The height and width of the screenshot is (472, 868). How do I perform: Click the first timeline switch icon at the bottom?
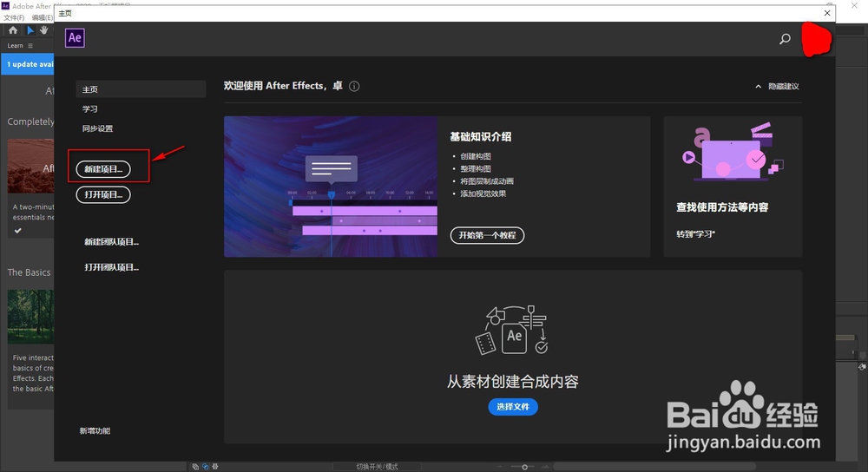point(195,467)
